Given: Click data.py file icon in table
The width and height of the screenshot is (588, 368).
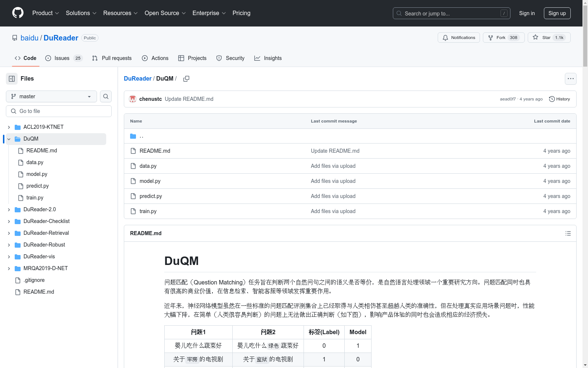Looking at the screenshot, I should click(133, 166).
